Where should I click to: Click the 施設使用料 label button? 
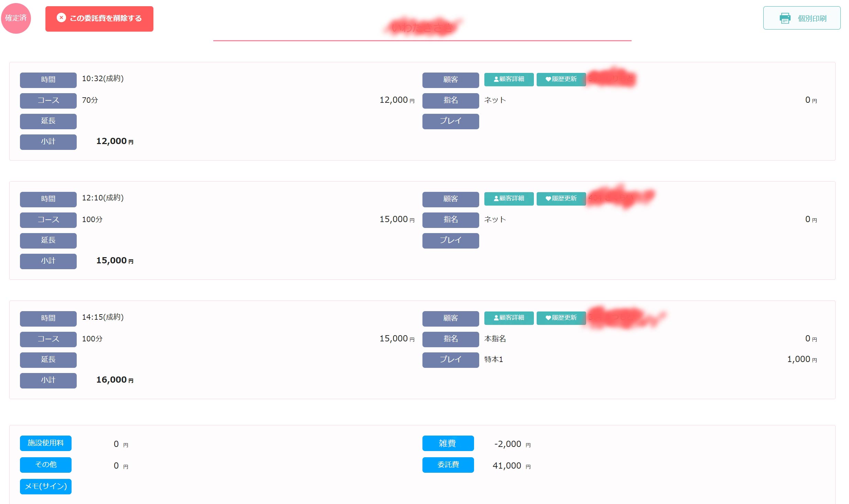click(x=46, y=443)
